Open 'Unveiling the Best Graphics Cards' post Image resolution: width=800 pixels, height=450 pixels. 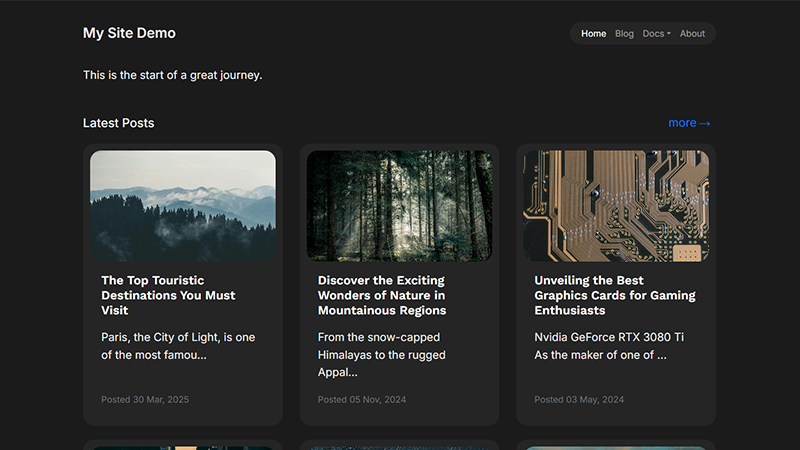coord(615,295)
